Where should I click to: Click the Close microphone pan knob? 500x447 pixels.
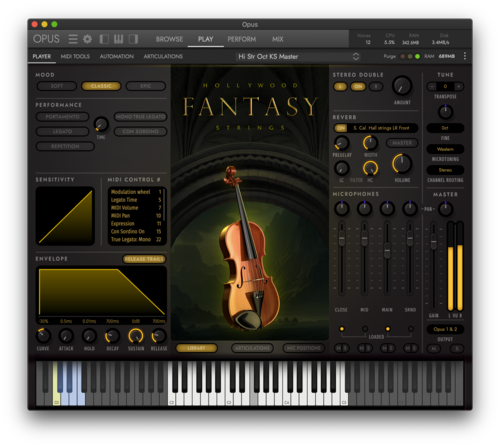tap(342, 209)
